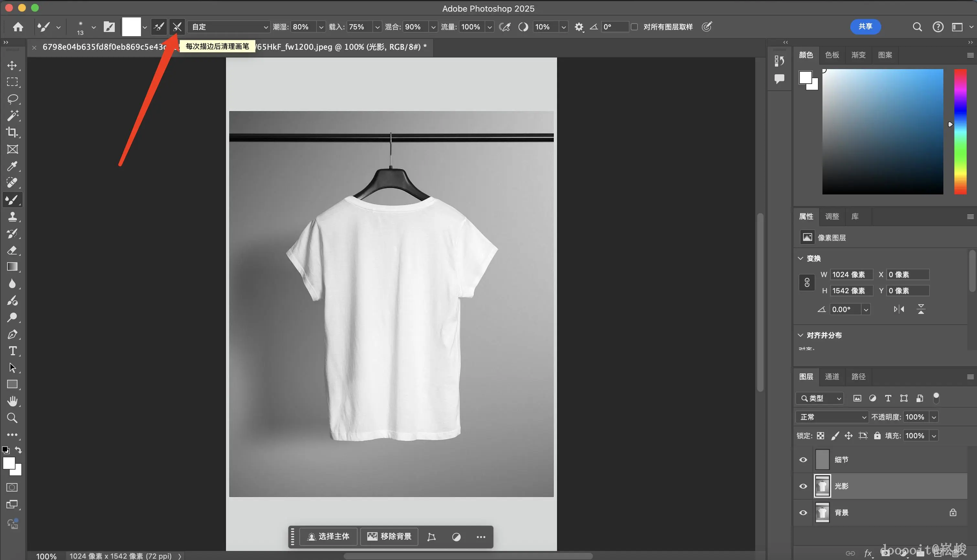The width and height of the screenshot is (977, 560).
Task: Select the Crop tool
Action: (12, 132)
